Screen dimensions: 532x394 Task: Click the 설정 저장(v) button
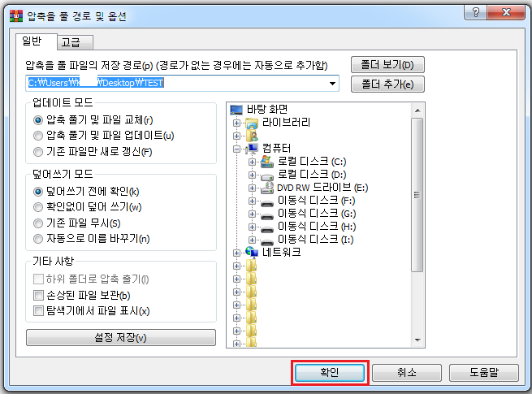121,337
